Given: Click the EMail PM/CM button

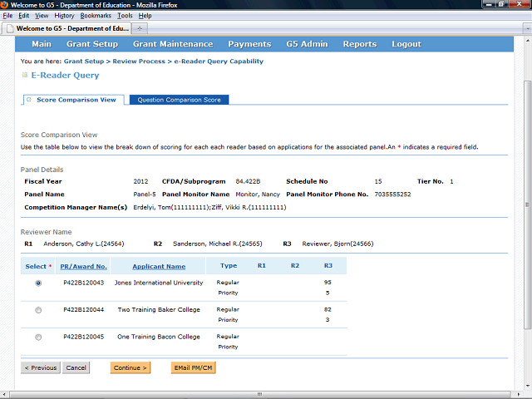Looking at the screenshot, I should pyautogui.click(x=193, y=367).
